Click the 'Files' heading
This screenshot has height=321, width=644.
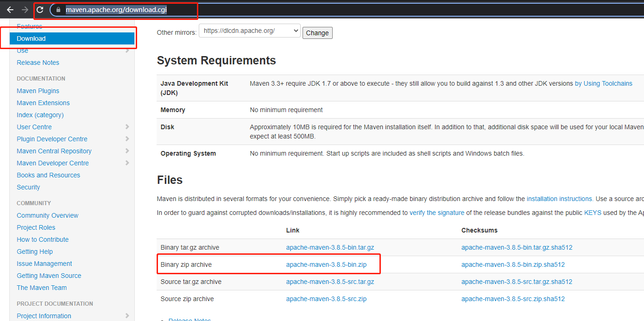pos(170,180)
